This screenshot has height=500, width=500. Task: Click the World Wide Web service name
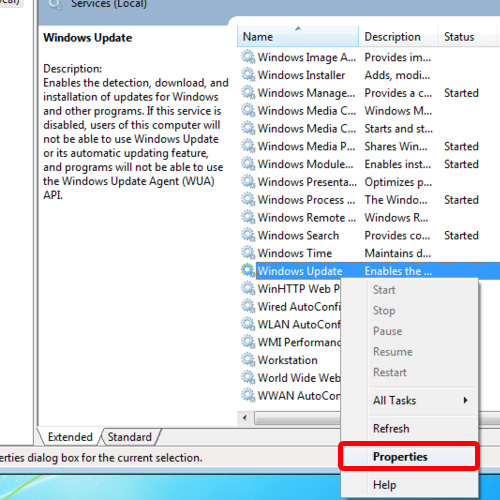point(299,378)
